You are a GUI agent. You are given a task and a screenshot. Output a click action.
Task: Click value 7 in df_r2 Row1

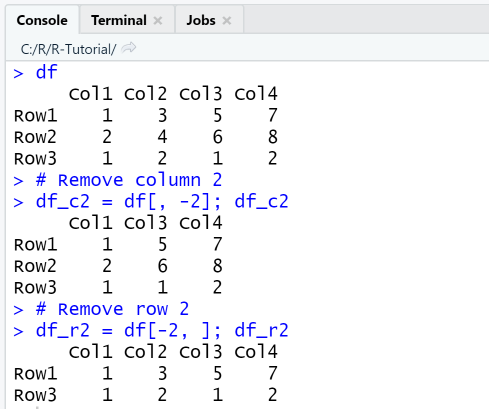pyautogui.click(x=273, y=373)
